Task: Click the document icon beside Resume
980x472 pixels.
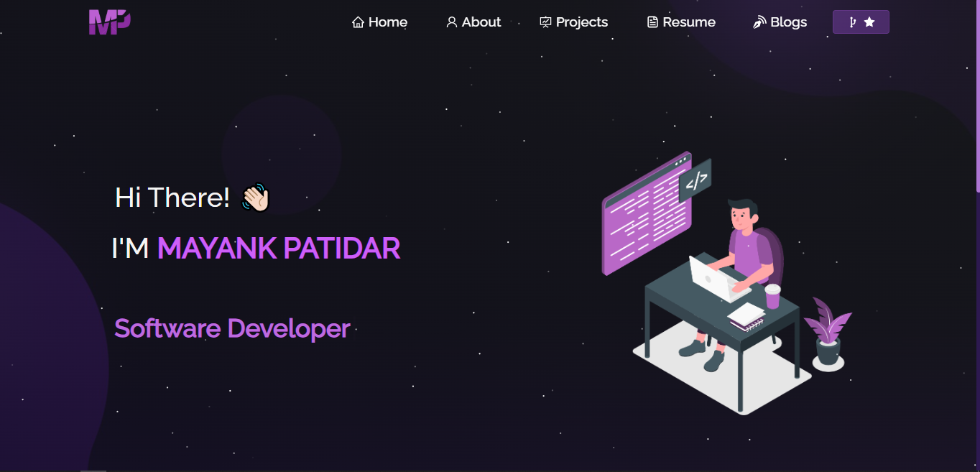Action: tap(652, 22)
